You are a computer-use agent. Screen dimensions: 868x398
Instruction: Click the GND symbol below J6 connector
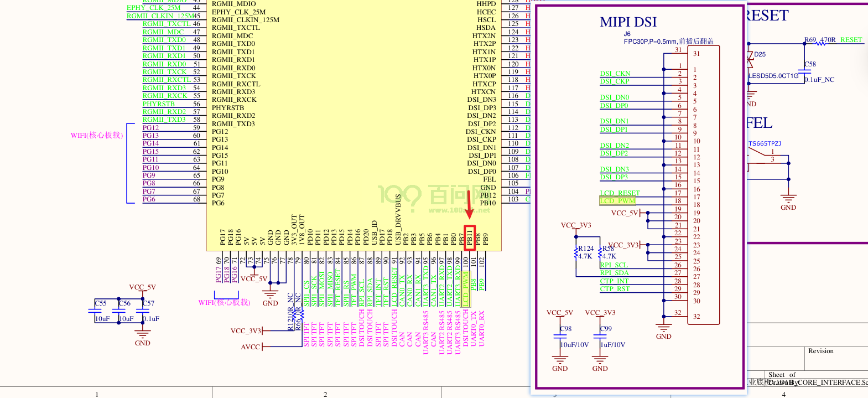coord(663,330)
